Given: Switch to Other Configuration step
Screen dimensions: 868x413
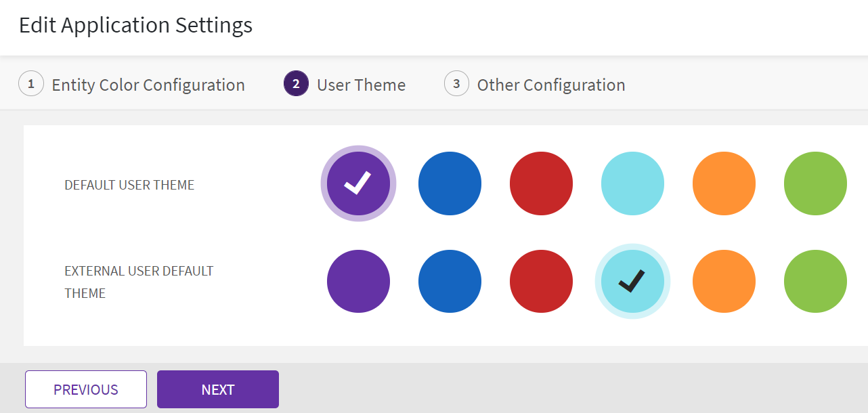Looking at the screenshot, I should (550, 85).
